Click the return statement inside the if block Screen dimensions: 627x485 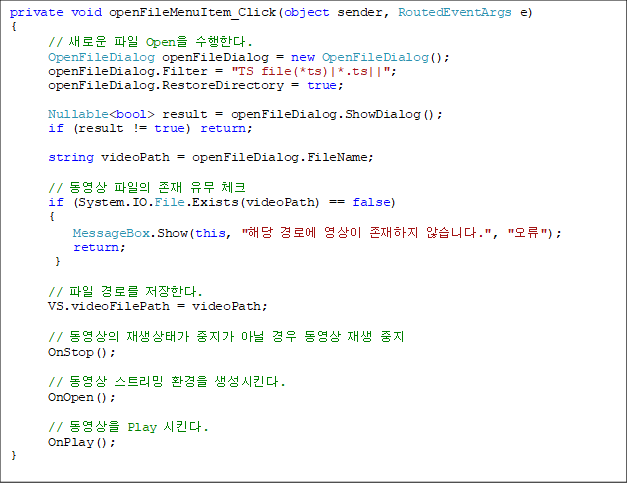99,247
